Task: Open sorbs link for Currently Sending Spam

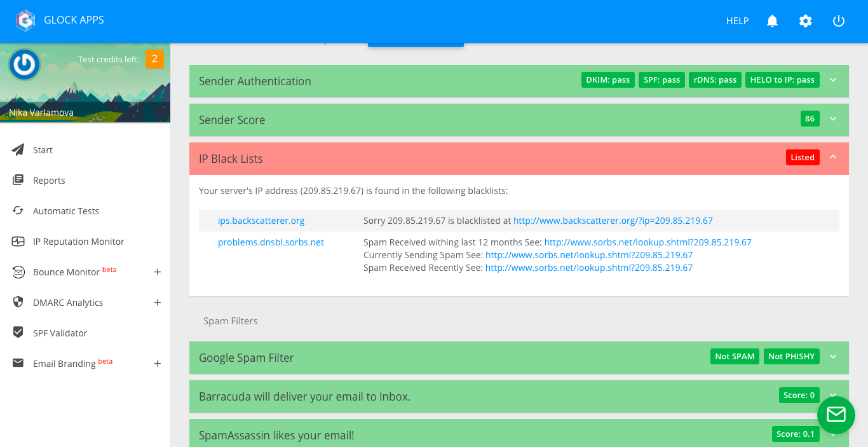Action: (x=589, y=255)
